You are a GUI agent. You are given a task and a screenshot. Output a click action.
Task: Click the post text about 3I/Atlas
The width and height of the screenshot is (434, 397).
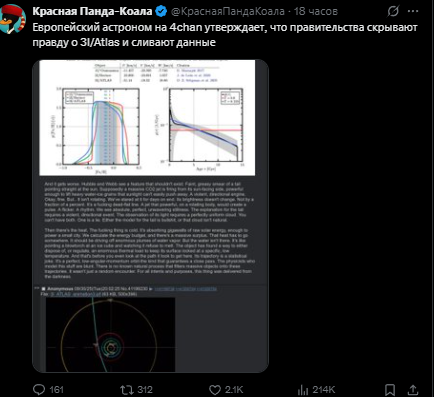(x=225, y=35)
